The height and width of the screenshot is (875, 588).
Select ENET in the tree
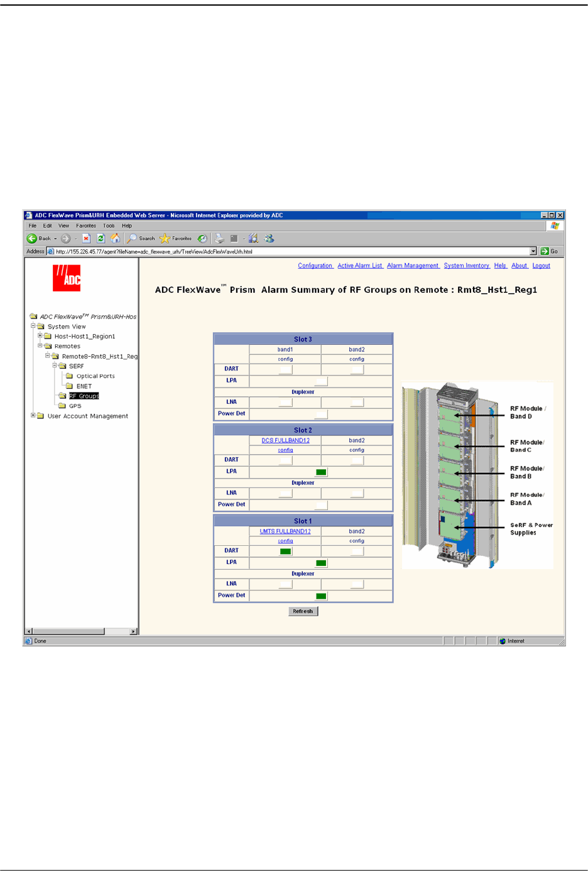pyautogui.click(x=84, y=386)
